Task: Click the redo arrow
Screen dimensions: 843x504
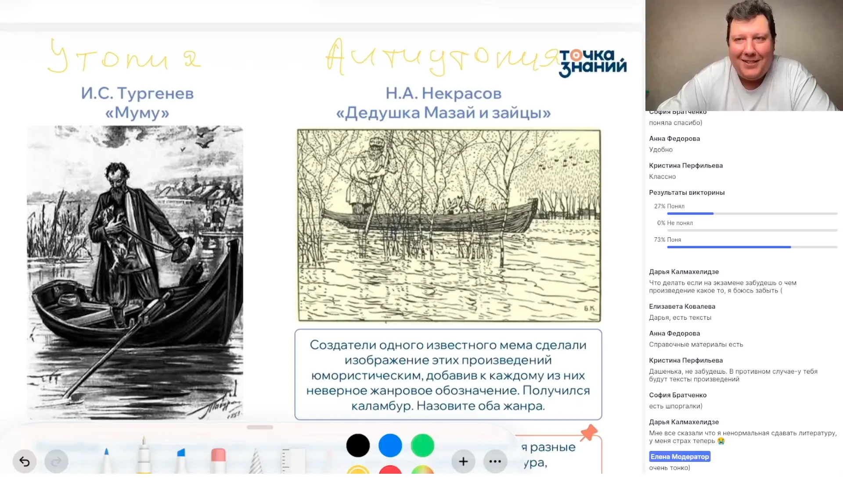Action: [55, 461]
